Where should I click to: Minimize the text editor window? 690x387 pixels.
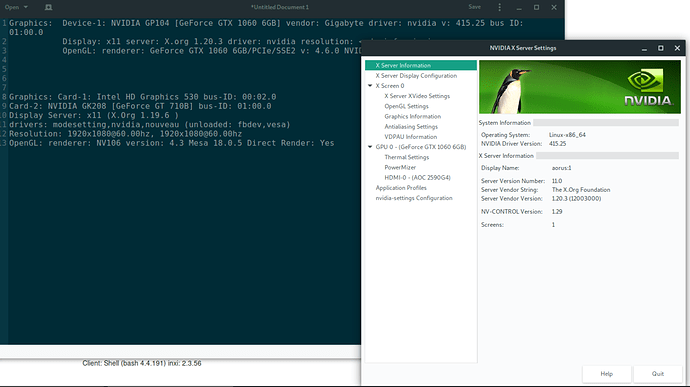click(519, 7)
